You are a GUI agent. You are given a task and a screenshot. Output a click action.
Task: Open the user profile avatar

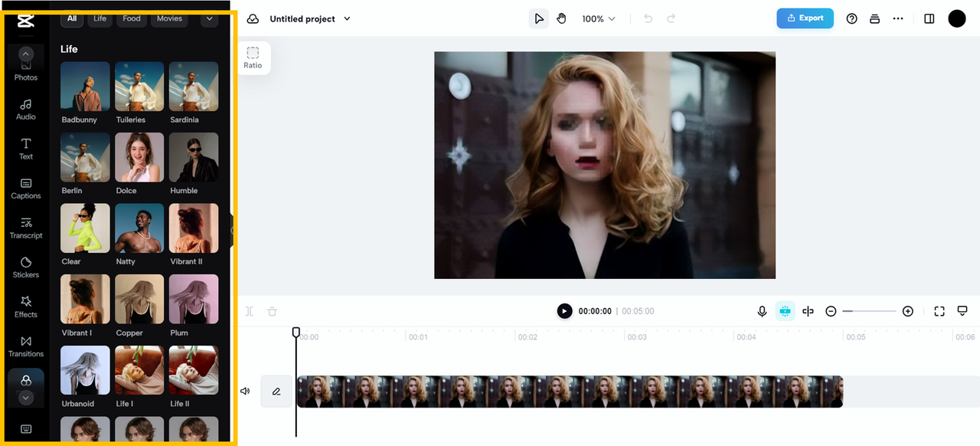(957, 18)
